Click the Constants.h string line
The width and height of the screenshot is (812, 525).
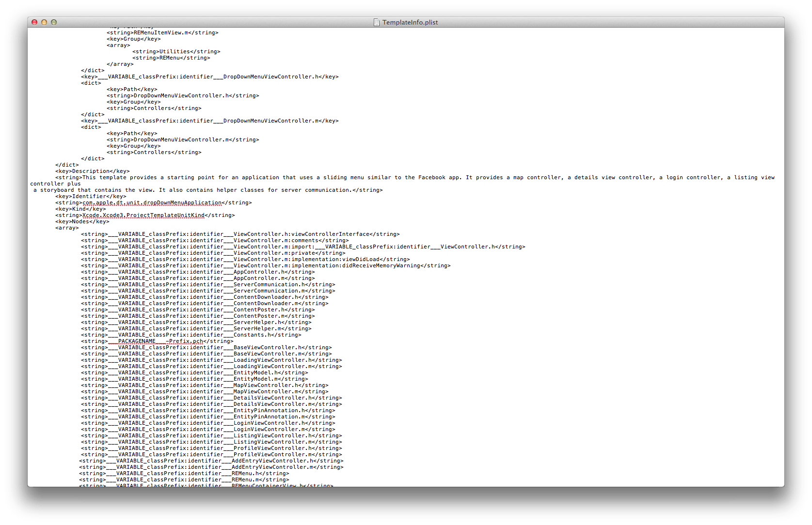pos(191,335)
